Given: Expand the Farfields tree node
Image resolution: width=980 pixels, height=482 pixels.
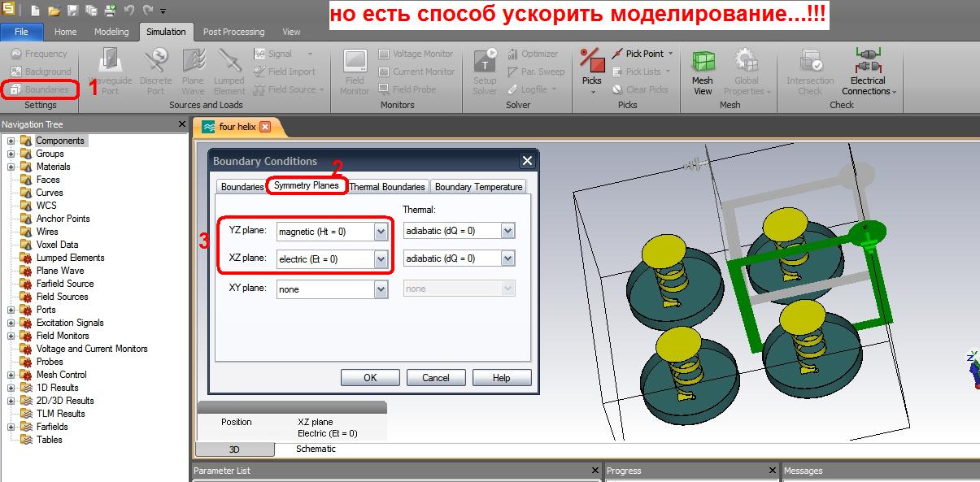Looking at the screenshot, I should coord(11,427).
